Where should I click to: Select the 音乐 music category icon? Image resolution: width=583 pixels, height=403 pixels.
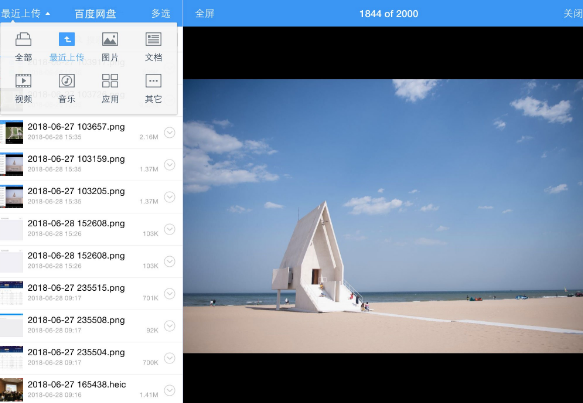(67, 81)
